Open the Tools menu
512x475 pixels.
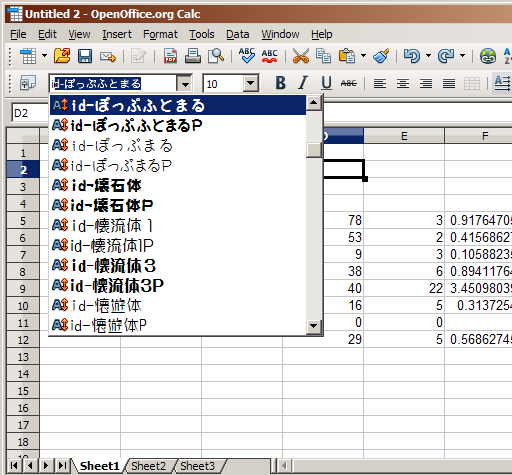coord(202,34)
